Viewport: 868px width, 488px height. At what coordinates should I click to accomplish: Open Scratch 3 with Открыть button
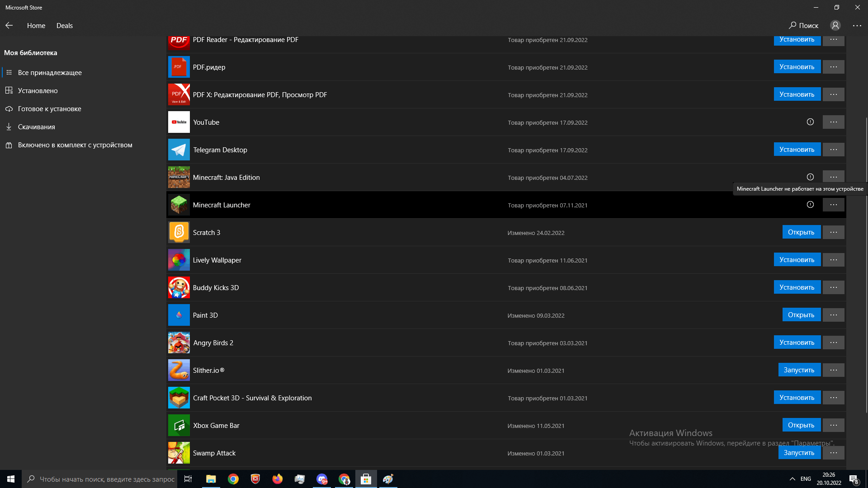(801, 232)
